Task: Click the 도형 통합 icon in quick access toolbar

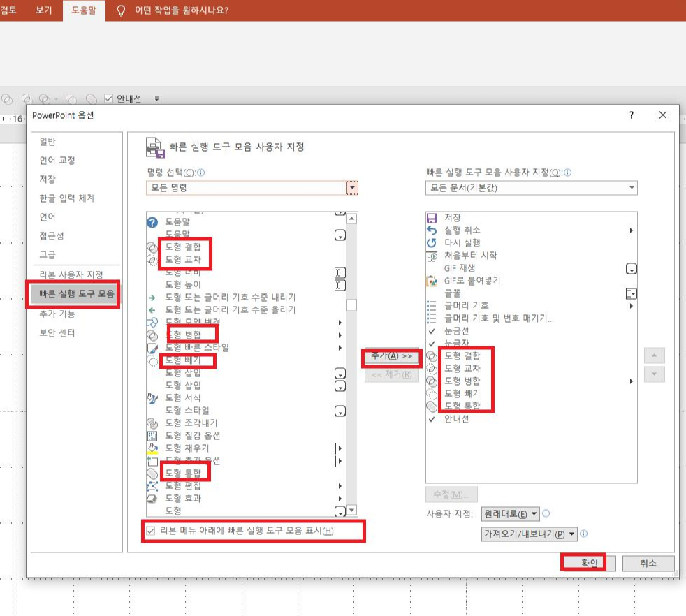Action: click(91, 99)
